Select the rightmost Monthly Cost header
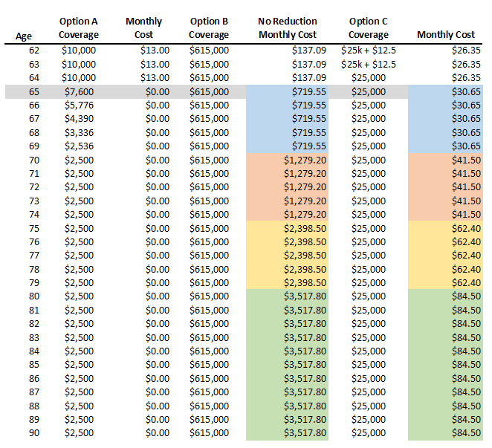Viewport: 492px width, 448px height. [x=446, y=35]
